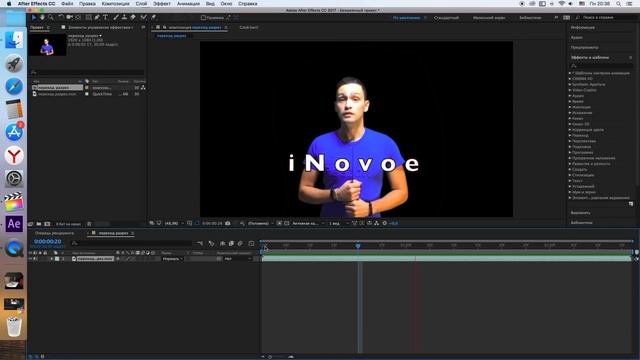The width and height of the screenshot is (640, 360).
Task: Open the Выровнять panel
Action: 580,213
